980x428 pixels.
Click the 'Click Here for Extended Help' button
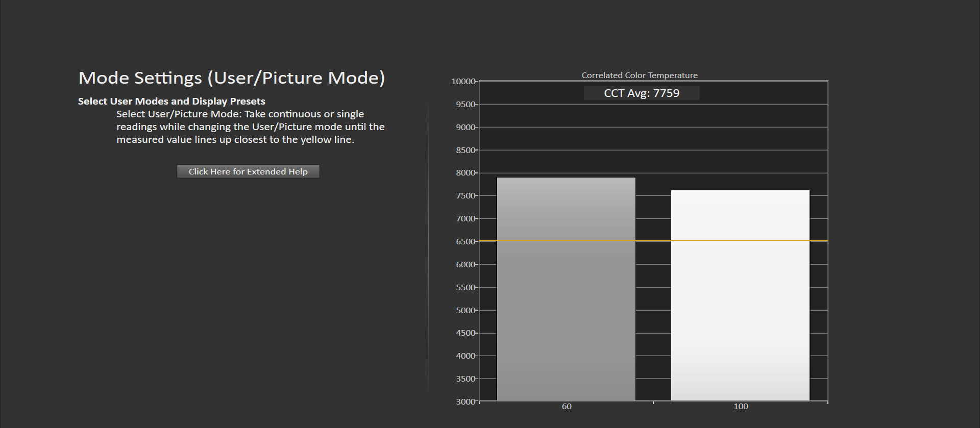(248, 171)
